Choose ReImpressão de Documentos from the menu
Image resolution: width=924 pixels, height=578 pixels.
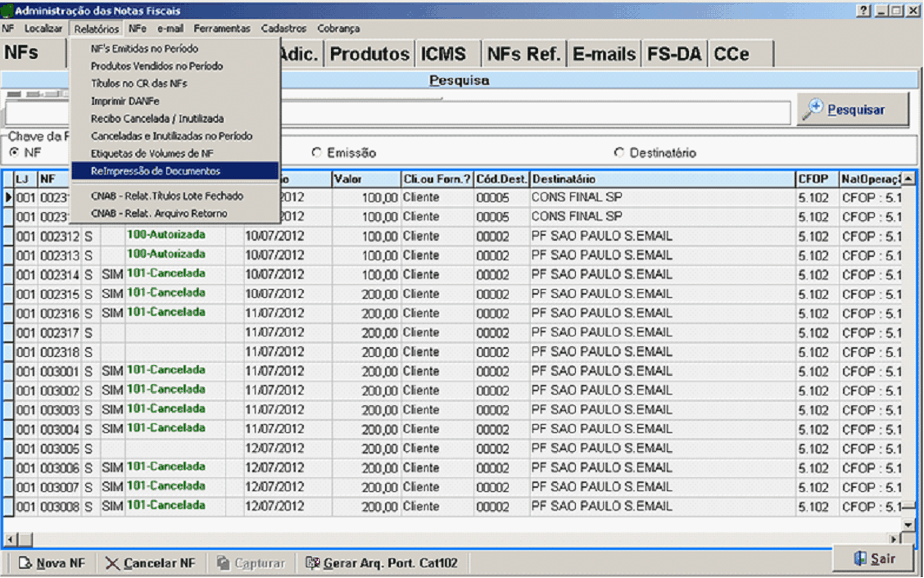click(x=156, y=171)
